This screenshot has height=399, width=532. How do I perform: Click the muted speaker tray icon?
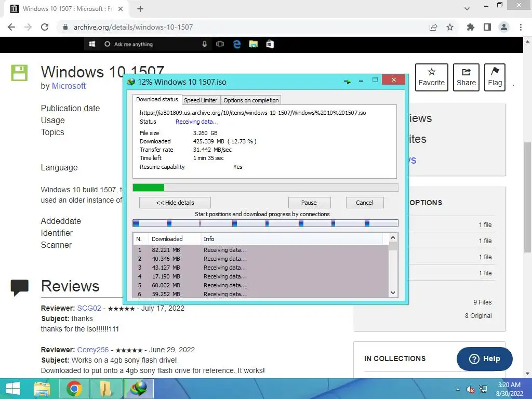click(470, 389)
